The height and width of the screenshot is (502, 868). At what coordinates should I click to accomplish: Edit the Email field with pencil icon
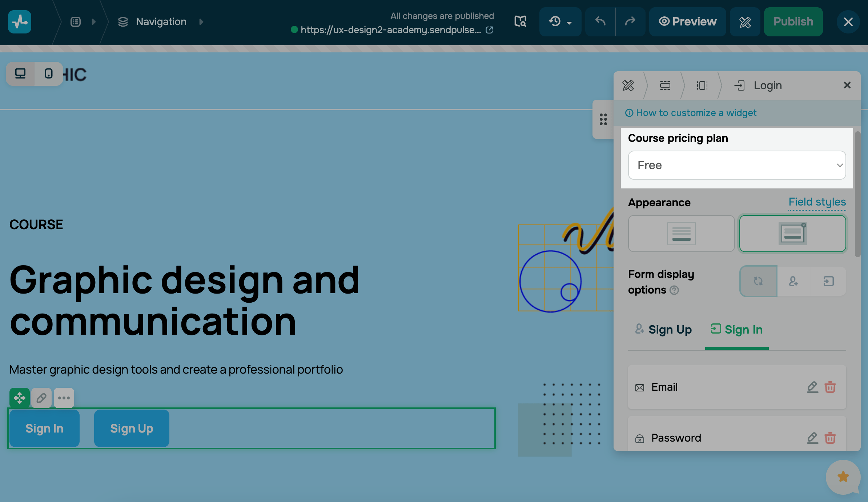[x=812, y=387]
